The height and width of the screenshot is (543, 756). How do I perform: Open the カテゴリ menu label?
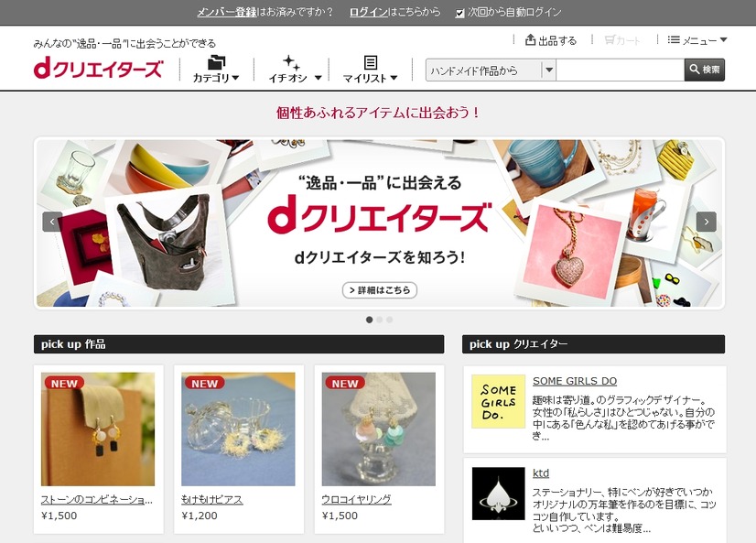click(211, 78)
